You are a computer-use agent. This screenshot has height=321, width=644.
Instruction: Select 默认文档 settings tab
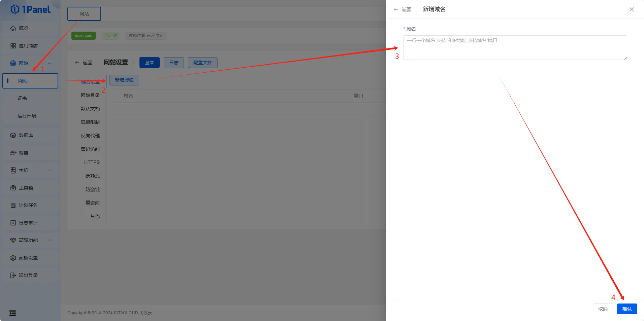click(x=90, y=109)
